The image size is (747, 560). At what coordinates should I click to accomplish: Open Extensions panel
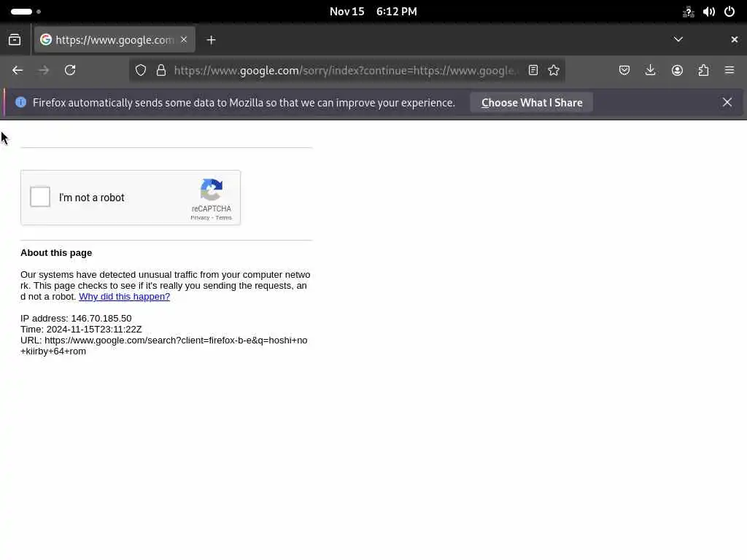(703, 71)
